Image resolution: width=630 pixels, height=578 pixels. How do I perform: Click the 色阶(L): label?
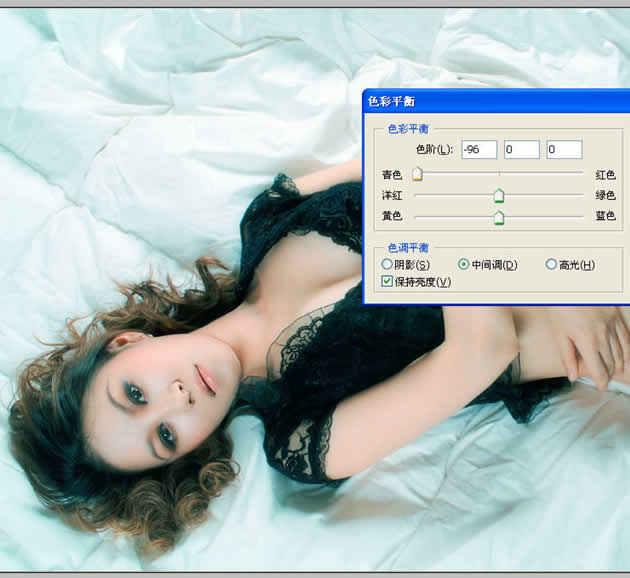click(x=434, y=150)
